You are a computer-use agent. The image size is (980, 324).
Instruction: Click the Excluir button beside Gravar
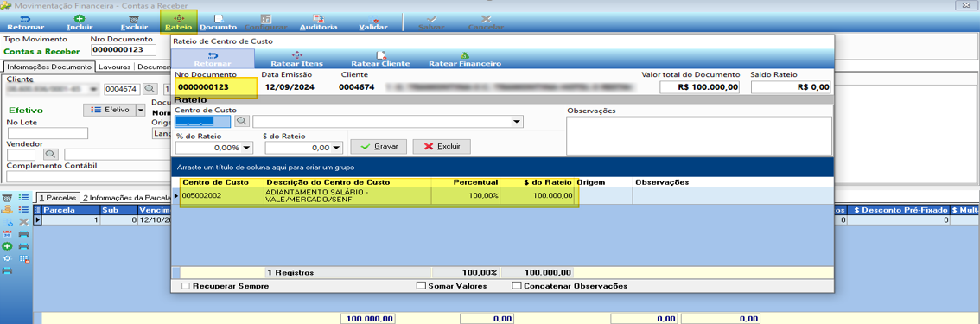(442, 146)
